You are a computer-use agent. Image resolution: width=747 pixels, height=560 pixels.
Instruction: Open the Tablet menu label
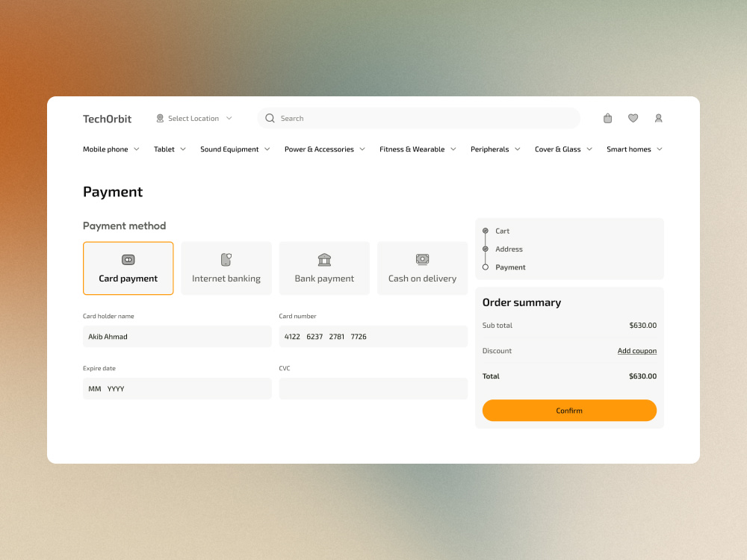click(x=164, y=149)
